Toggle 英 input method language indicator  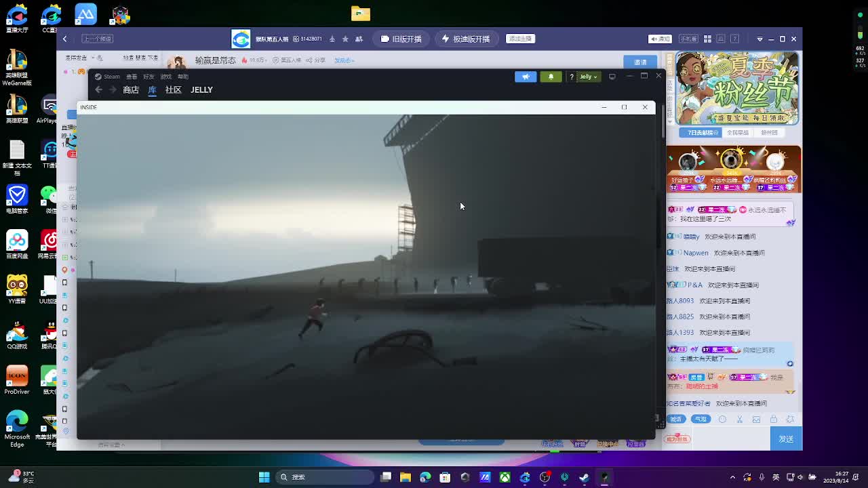(776, 477)
